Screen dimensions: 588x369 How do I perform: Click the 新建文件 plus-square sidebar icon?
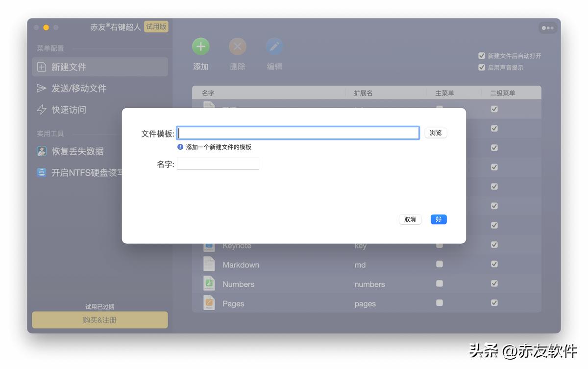[x=41, y=66]
